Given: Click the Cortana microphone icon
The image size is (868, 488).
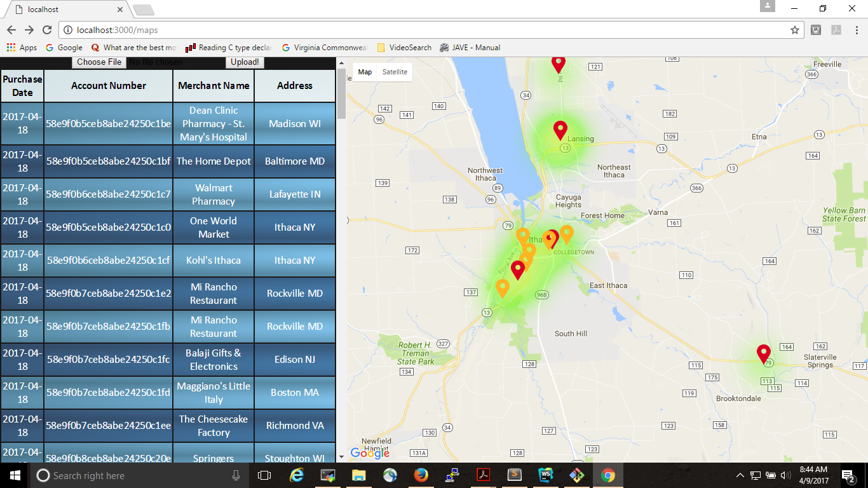Looking at the screenshot, I should tap(236, 475).
